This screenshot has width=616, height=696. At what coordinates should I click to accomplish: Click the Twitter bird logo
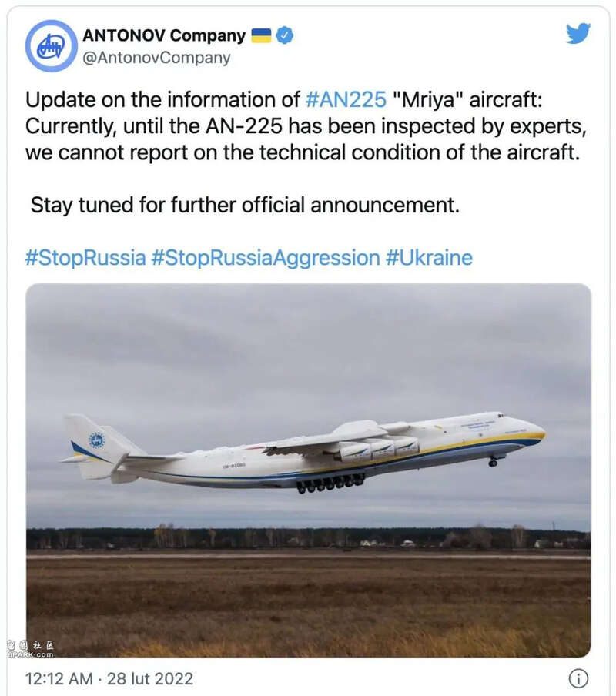click(577, 35)
